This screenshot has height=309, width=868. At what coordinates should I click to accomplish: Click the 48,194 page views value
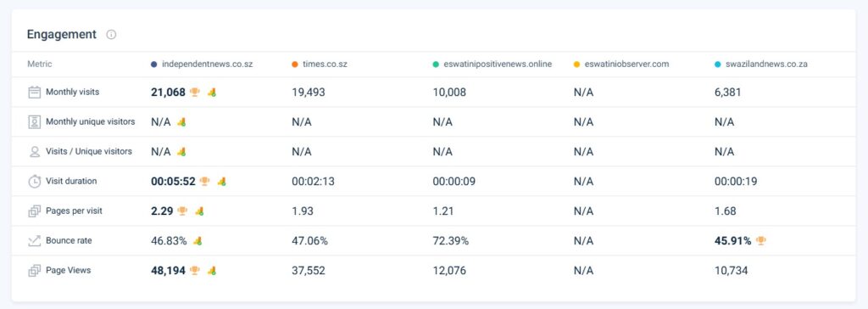[x=169, y=272]
